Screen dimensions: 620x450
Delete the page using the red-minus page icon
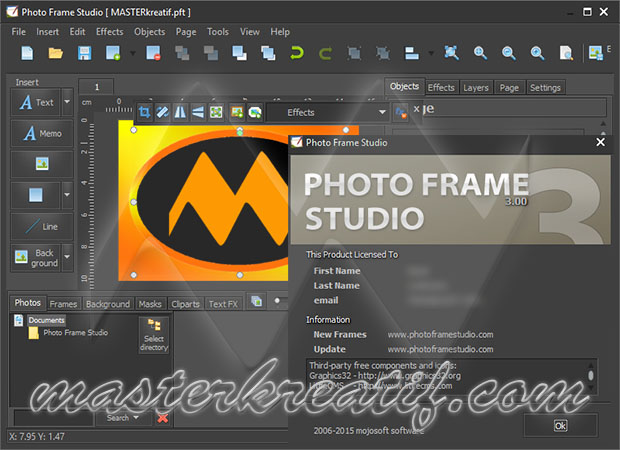click(x=153, y=53)
